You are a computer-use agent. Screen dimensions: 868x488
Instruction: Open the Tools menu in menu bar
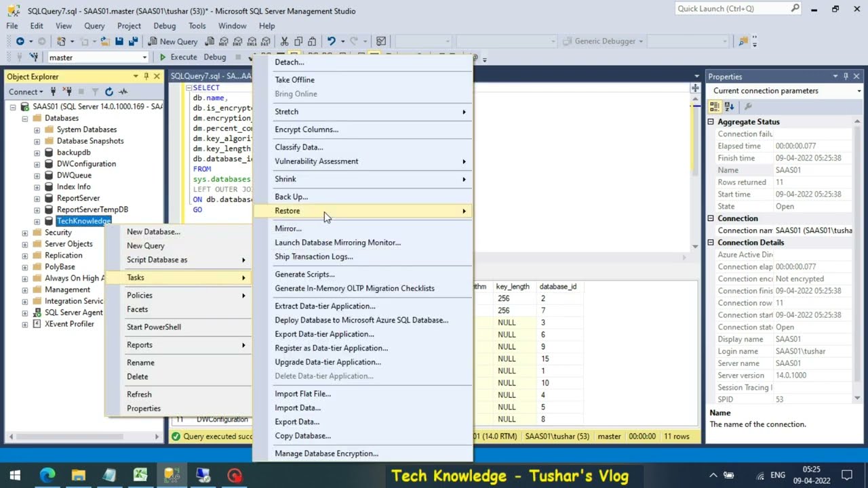click(x=197, y=26)
